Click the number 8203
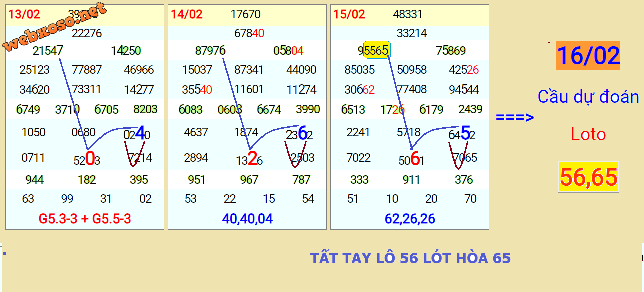This screenshot has width=644, height=292. tap(145, 109)
